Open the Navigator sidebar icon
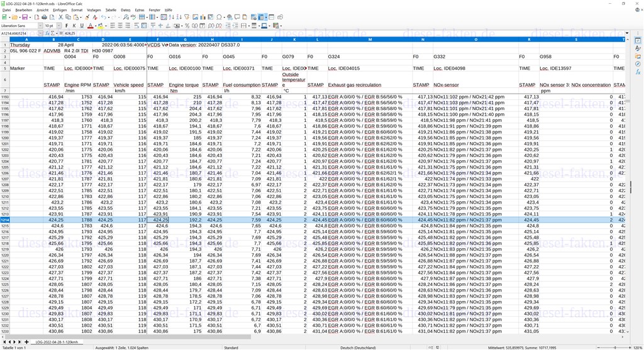This screenshot has height=350, width=644. click(638, 63)
